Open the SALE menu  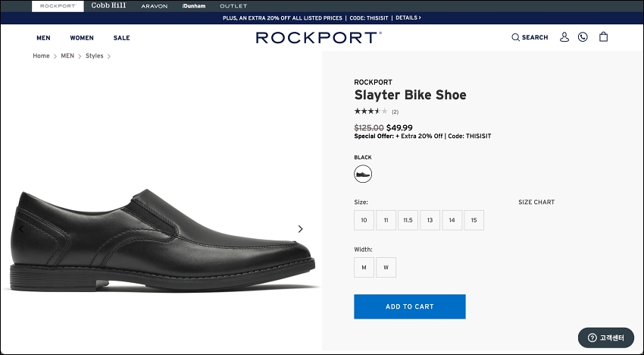121,38
